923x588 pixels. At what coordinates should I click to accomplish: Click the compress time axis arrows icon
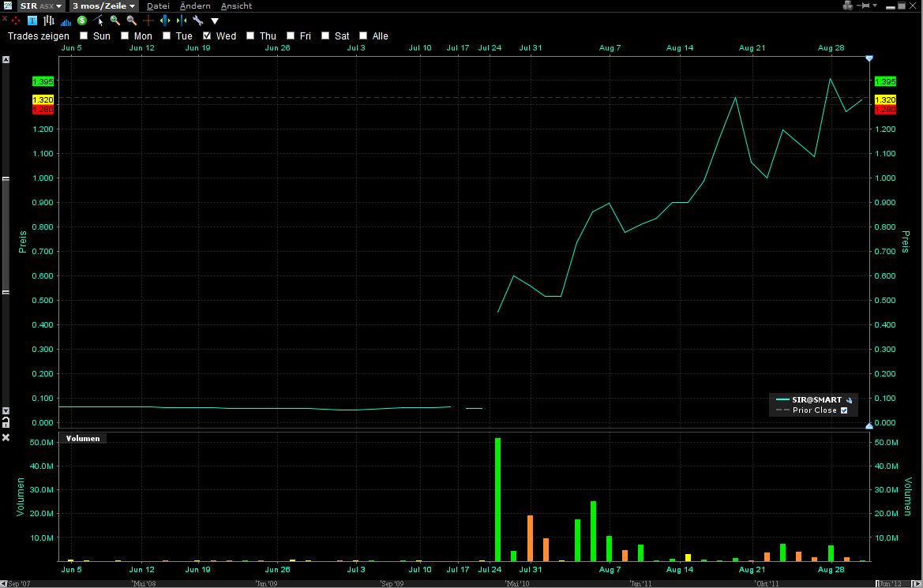point(182,21)
